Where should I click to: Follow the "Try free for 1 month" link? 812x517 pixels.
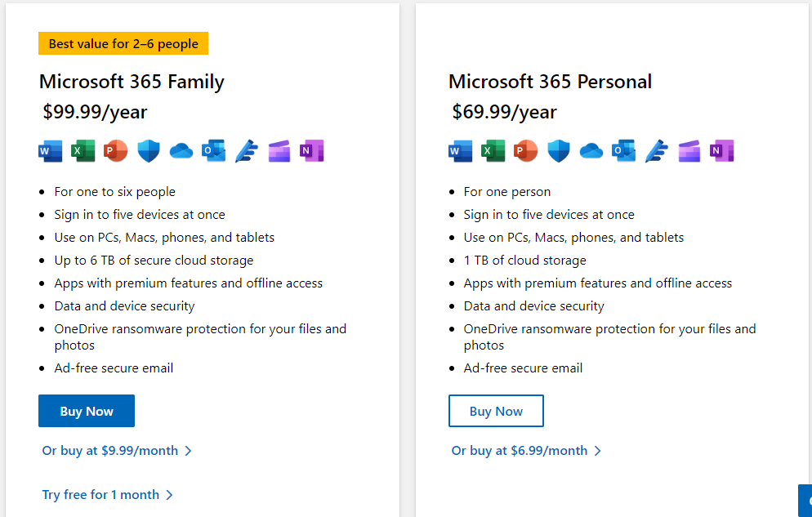(x=107, y=495)
